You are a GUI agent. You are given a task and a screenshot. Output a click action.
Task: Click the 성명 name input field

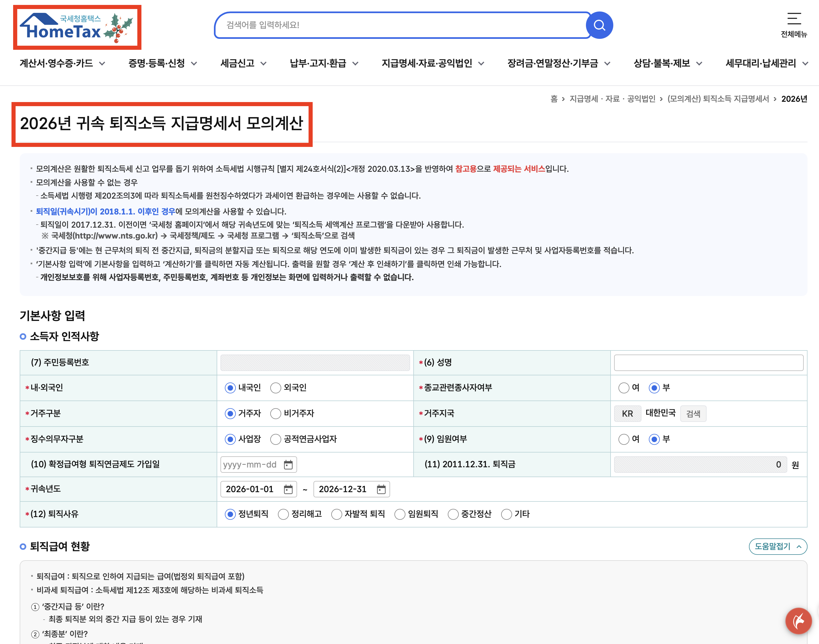point(708,362)
